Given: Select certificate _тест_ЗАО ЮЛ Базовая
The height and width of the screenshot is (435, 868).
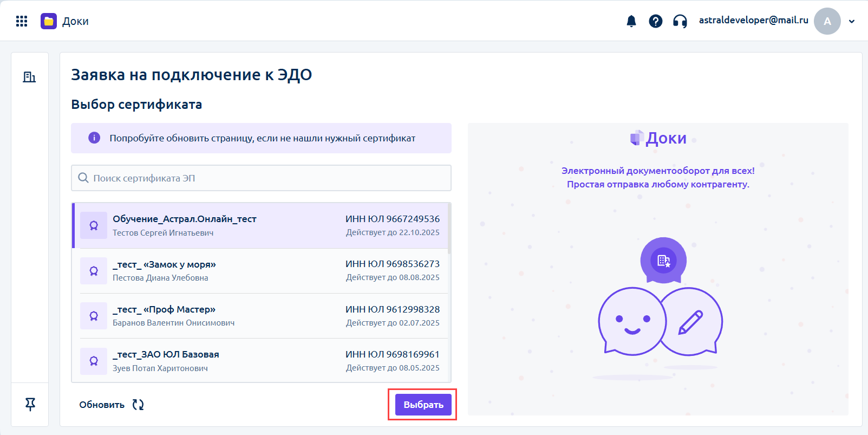Looking at the screenshot, I should point(260,361).
